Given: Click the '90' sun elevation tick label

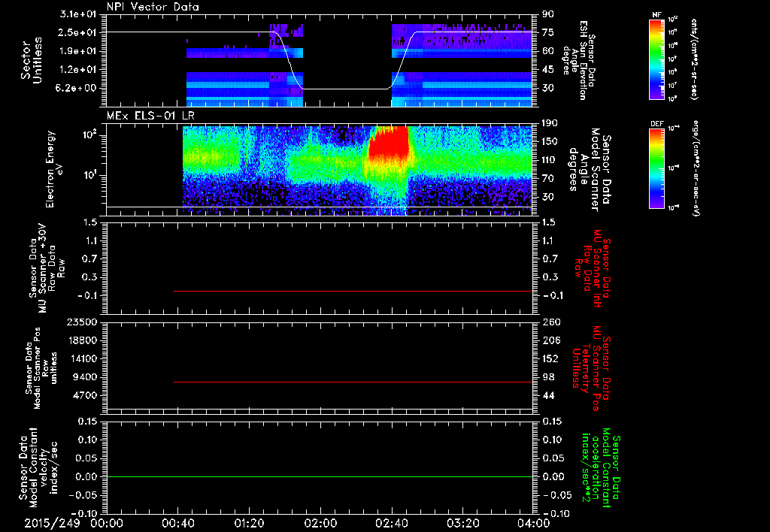Looking at the screenshot, I should click(548, 14).
